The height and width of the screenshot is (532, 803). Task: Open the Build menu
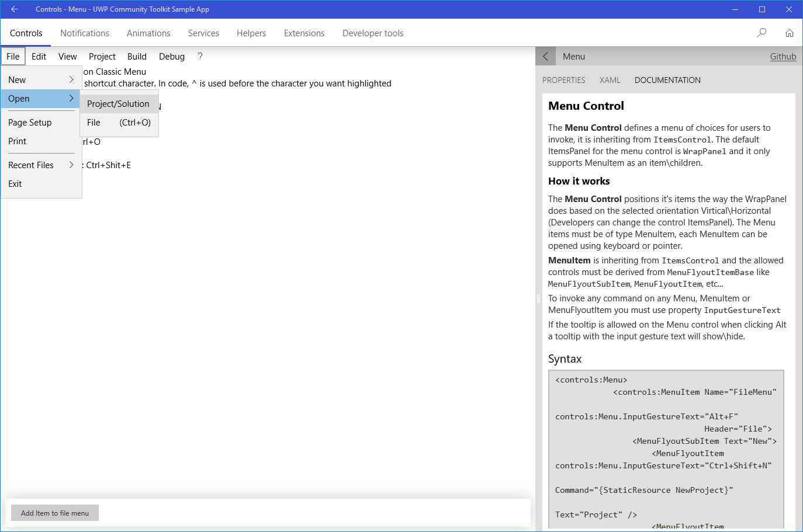[x=137, y=56]
